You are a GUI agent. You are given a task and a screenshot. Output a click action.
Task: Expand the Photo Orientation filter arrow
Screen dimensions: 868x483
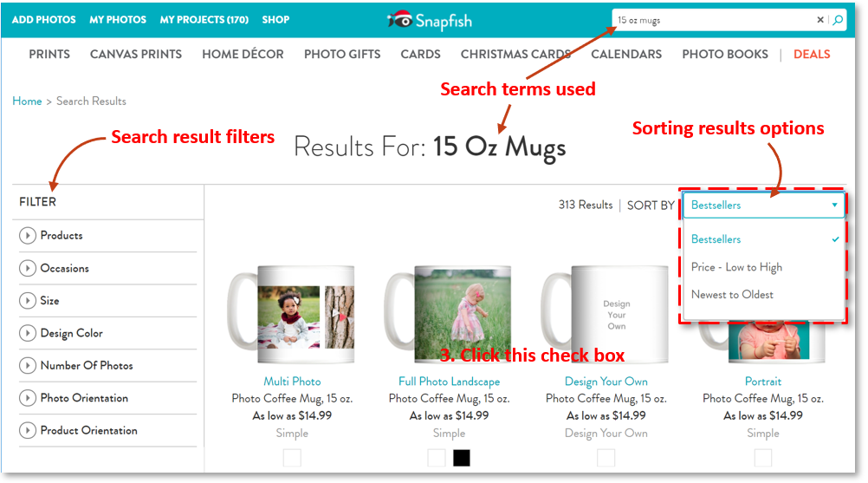[27, 398]
